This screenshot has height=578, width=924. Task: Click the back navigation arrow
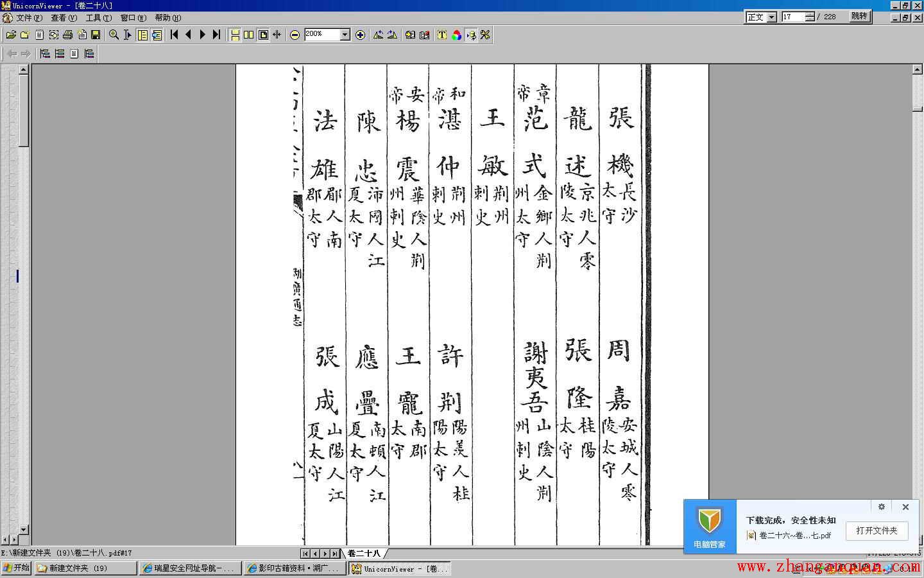[12, 53]
